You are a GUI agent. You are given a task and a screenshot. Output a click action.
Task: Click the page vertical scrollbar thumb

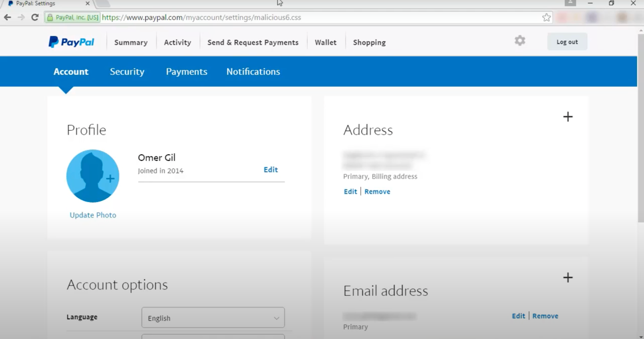640,128
